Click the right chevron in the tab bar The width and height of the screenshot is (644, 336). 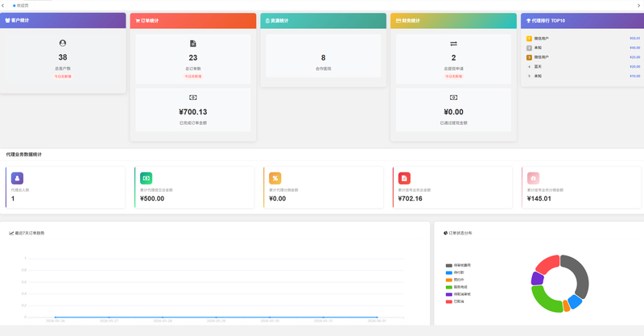(638, 6)
